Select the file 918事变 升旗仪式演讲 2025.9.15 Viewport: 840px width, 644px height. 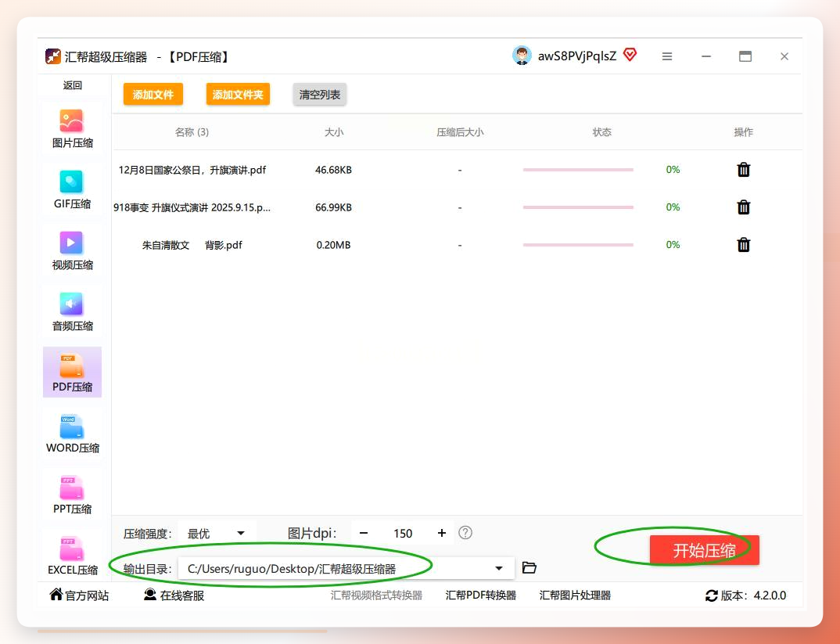[192, 207]
